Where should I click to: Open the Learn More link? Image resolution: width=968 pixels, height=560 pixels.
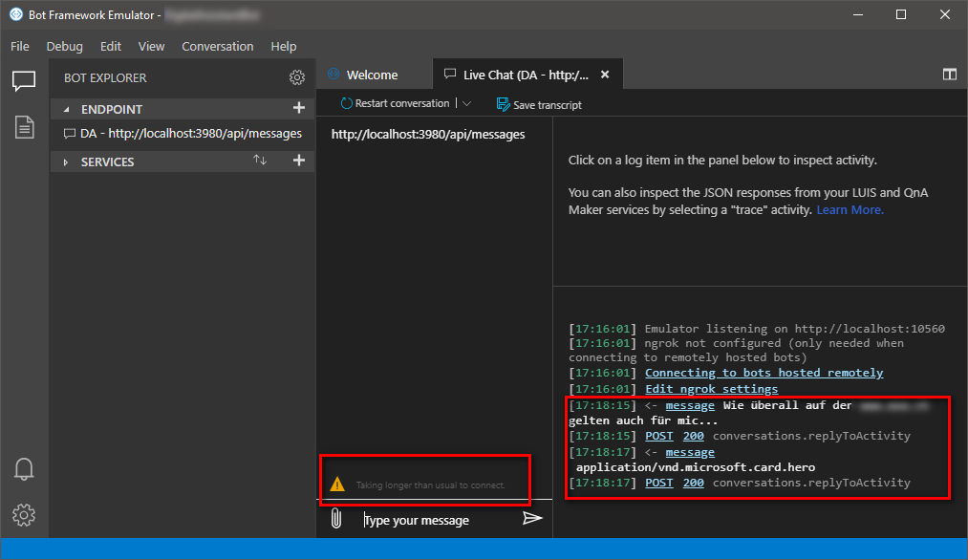pyautogui.click(x=850, y=210)
